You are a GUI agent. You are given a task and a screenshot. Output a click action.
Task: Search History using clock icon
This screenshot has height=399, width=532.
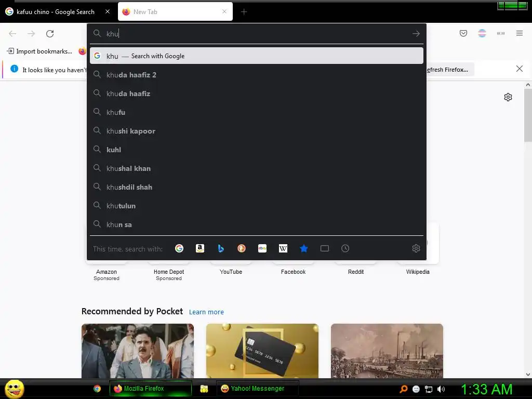click(x=345, y=248)
